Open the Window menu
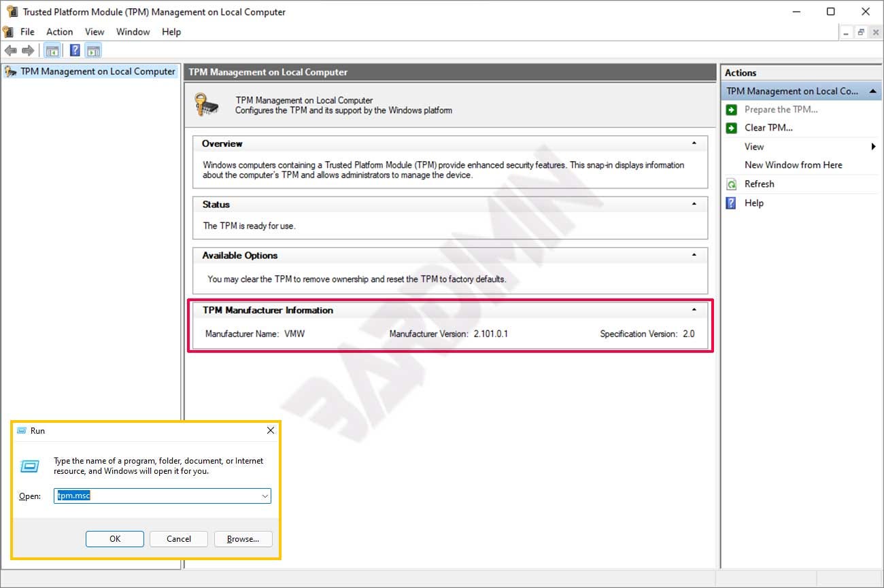Viewport: 884px width, 588px height. pyautogui.click(x=133, y=31)
